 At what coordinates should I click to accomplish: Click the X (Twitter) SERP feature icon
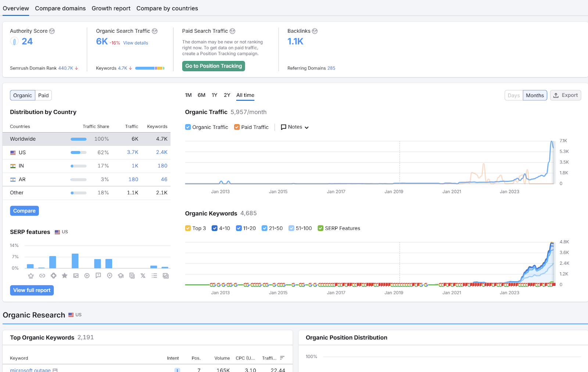[x=143, y=276]
